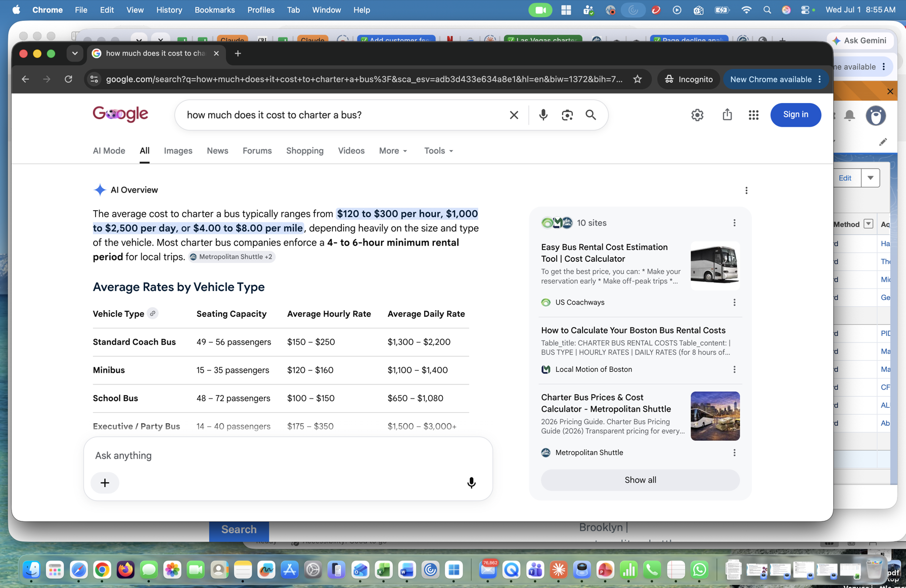Image resolution: width=906 pixels, height=588 pixels.
Task: Click the share icon near Sign in
Action: (727, 115)
